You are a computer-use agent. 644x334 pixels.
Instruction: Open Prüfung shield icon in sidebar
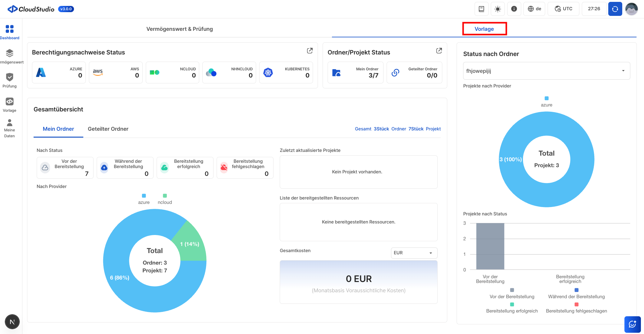point(10,77)
